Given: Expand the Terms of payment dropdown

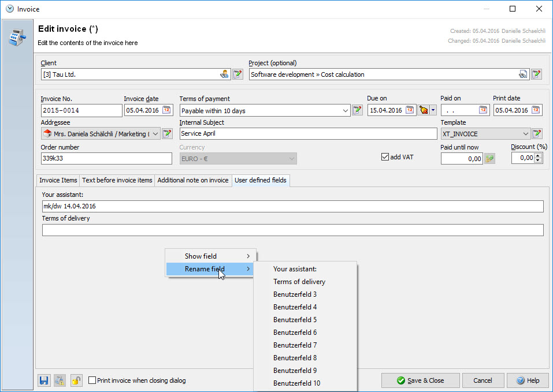Looking at the screenshot, I should coord(345,110).
